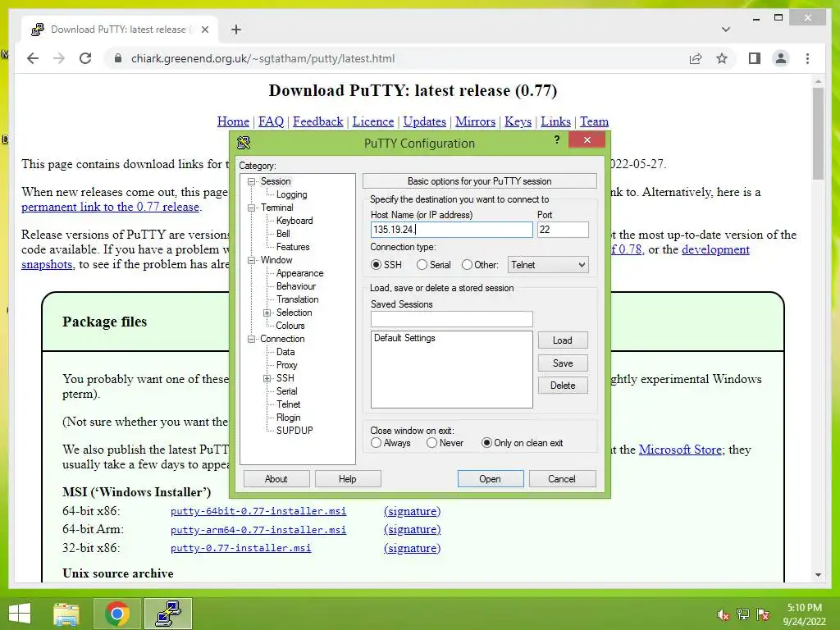This screenshot has height=630, width=840.
Task: Select Proxy under Connection
Action: click(286, 365)
